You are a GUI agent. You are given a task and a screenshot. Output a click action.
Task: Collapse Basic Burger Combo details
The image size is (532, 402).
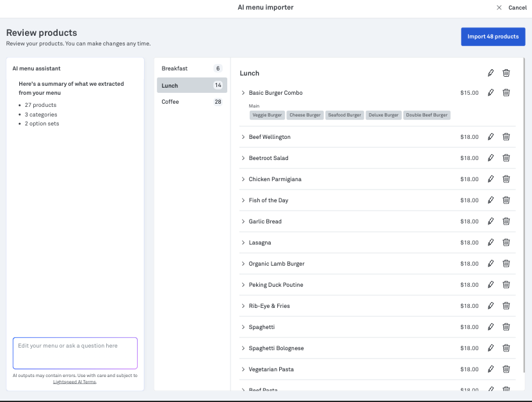point(243,93)
